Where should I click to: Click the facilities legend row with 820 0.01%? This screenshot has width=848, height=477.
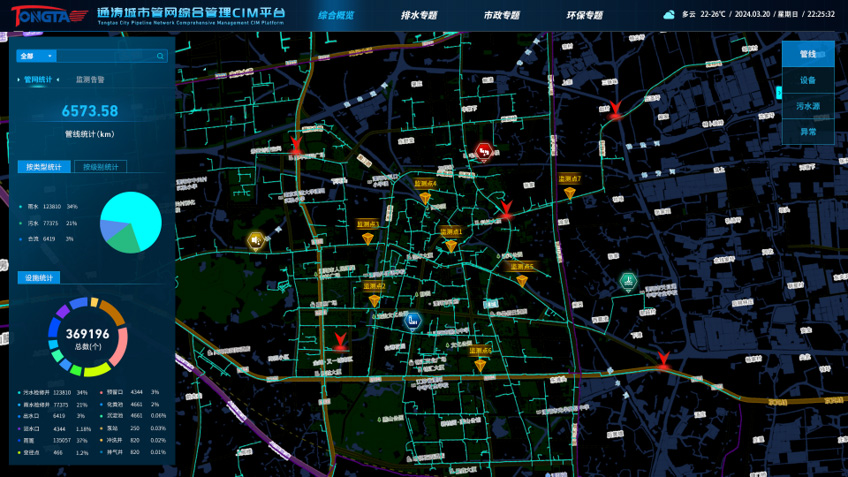tap(133, 452)
